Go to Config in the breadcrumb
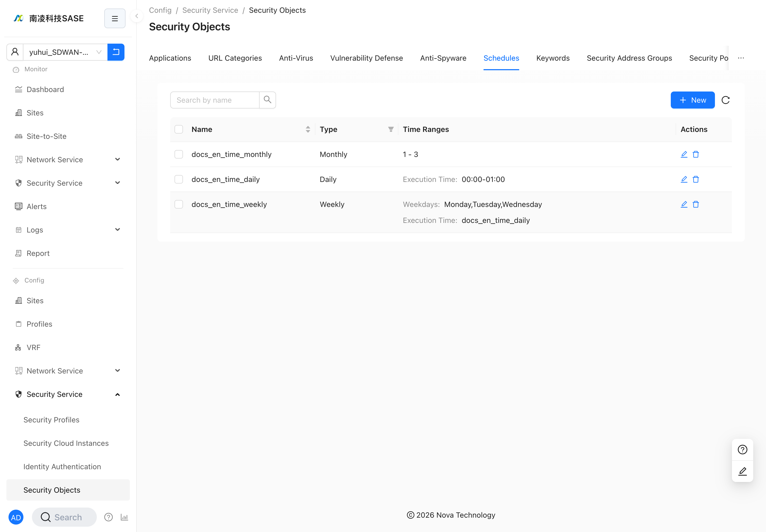This screenshot has width=766, height=532. click(160, 10)
